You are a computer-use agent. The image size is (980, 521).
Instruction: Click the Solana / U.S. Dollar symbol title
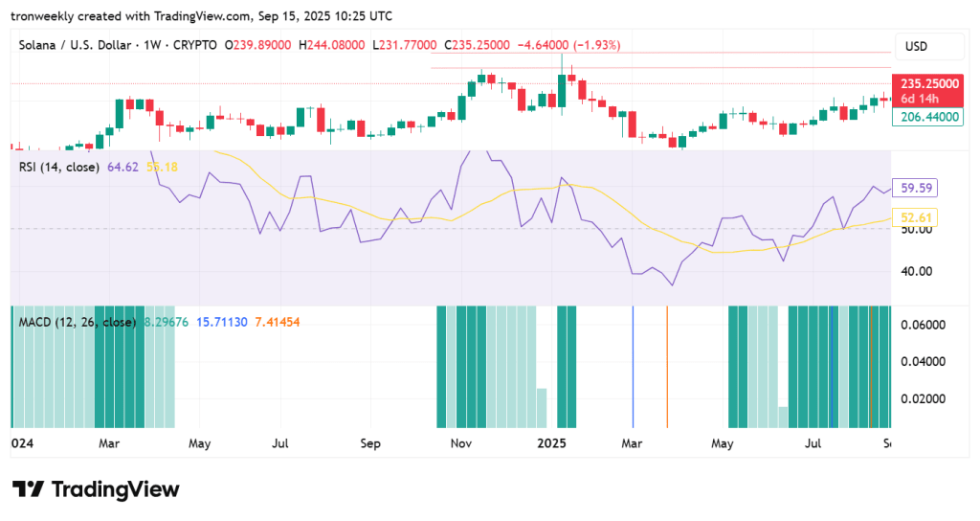tap(75, 45)
